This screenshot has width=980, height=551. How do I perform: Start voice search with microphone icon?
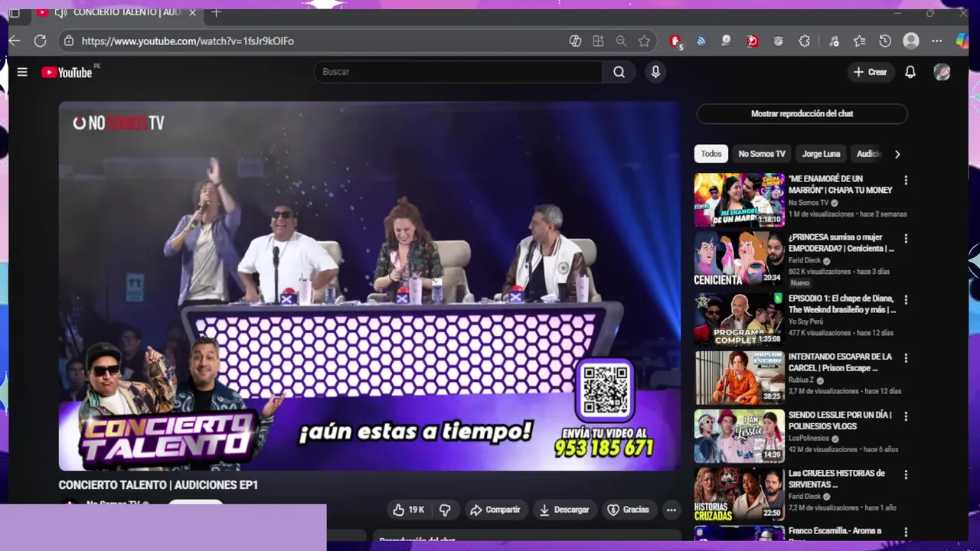tap(655, 72)
